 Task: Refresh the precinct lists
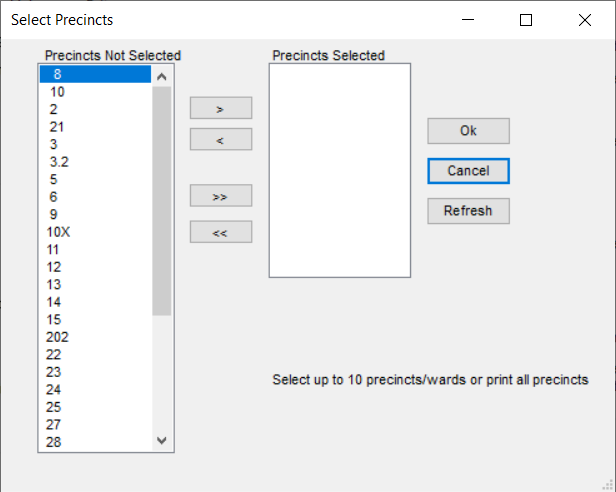468,211
